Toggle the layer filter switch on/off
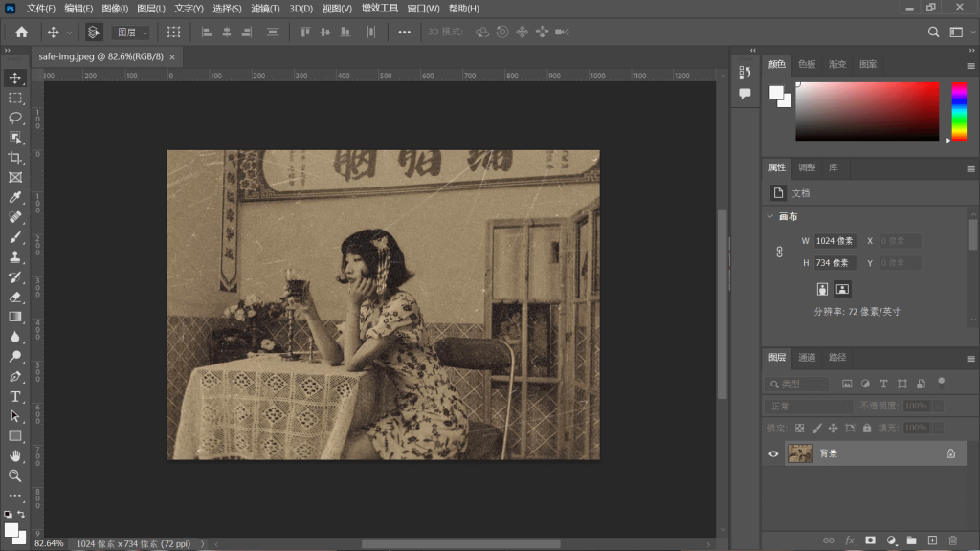This screenshot has height=551, width=980. 942,382
